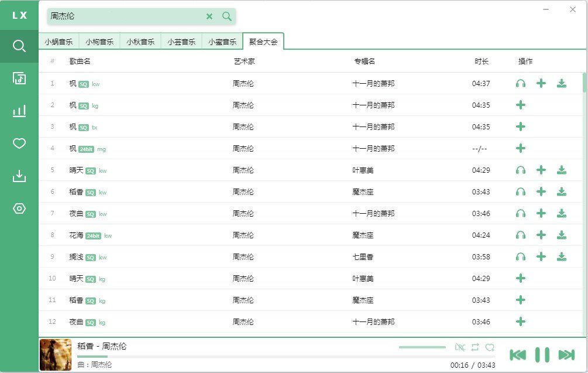Open settings hexagon icon in sidebar

[19, 208]
